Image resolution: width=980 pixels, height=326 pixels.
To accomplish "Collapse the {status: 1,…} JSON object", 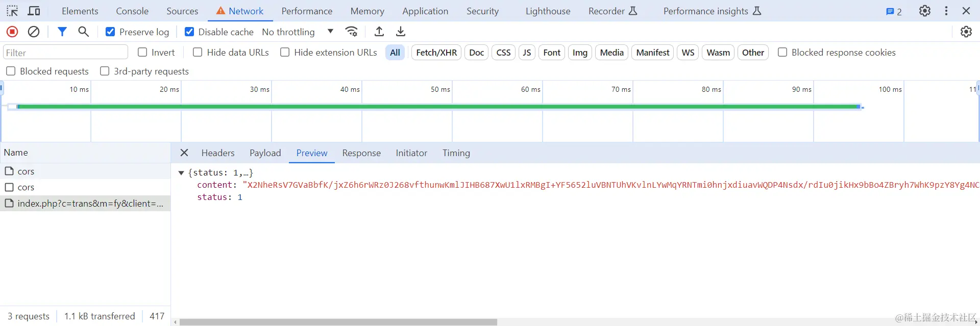I will 181,173.
